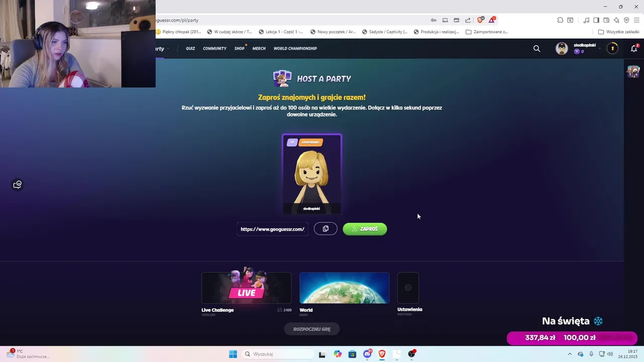Open the COMMUNITY menu item

pyautogui.click(x=215, y=48)
